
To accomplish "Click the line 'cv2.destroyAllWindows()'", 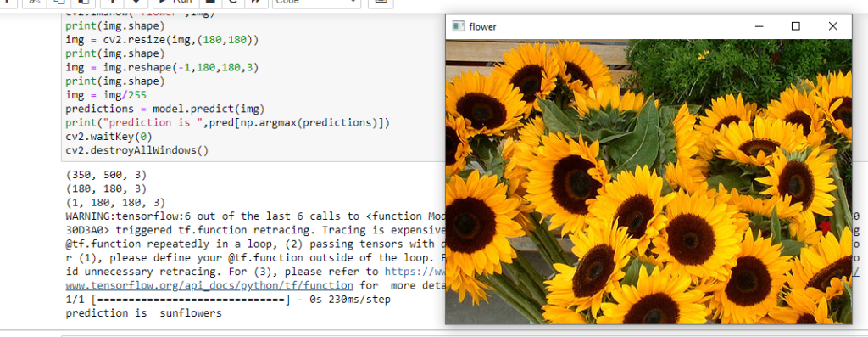I will click(137, 150).
